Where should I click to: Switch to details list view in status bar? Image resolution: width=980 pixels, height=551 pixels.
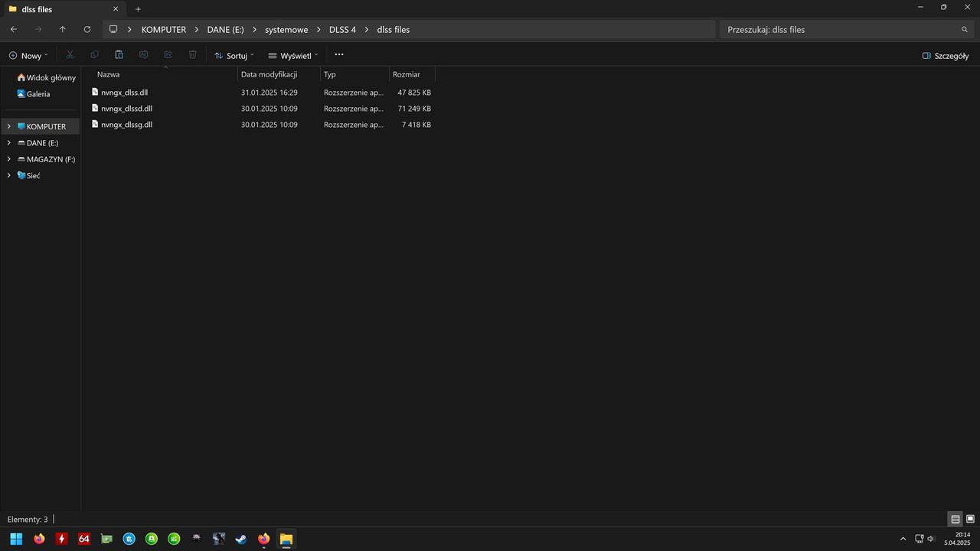[x=955, y=519]
